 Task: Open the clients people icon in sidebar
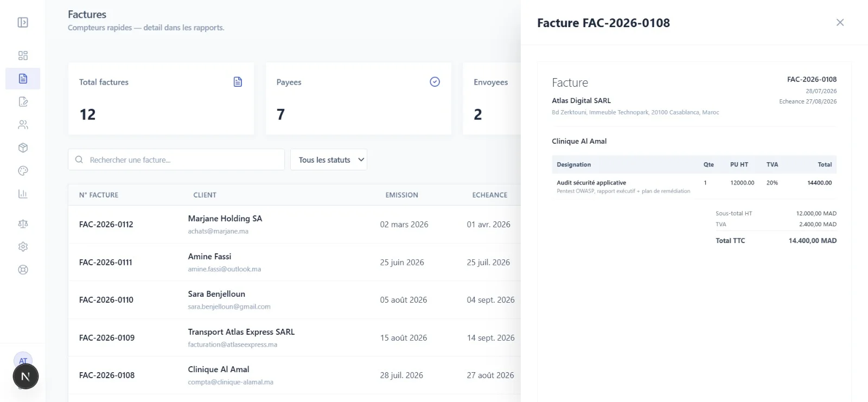coord(23,125)
